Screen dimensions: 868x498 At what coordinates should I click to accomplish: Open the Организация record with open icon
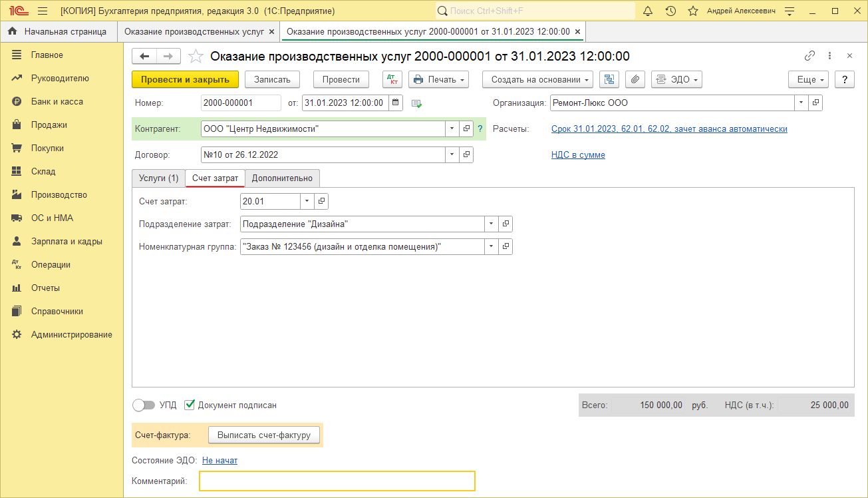click(816, 103)
